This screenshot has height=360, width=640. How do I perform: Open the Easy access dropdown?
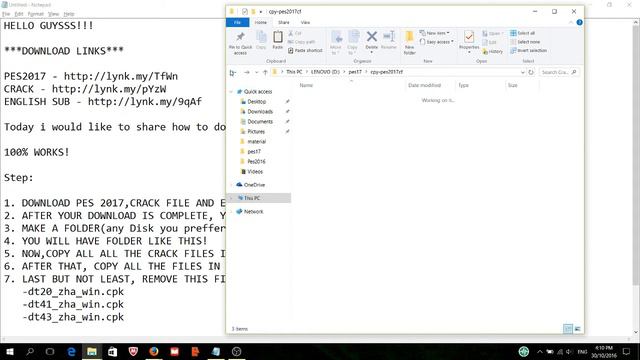pyautogui.click(x=436, y=42)
